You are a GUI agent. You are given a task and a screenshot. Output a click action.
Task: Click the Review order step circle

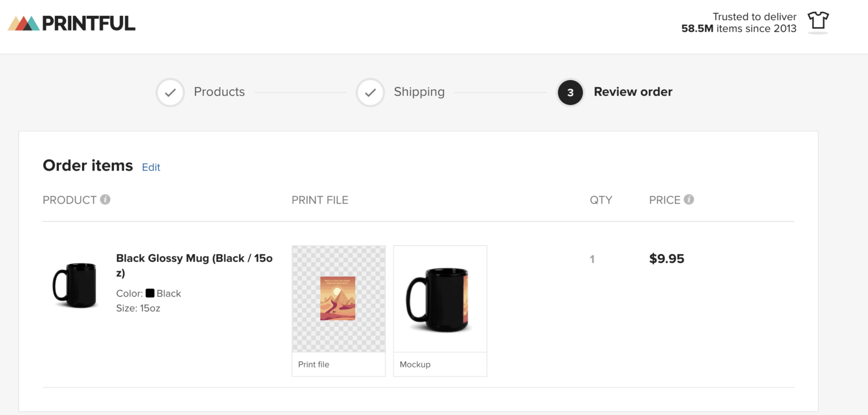tap(570, 92)
